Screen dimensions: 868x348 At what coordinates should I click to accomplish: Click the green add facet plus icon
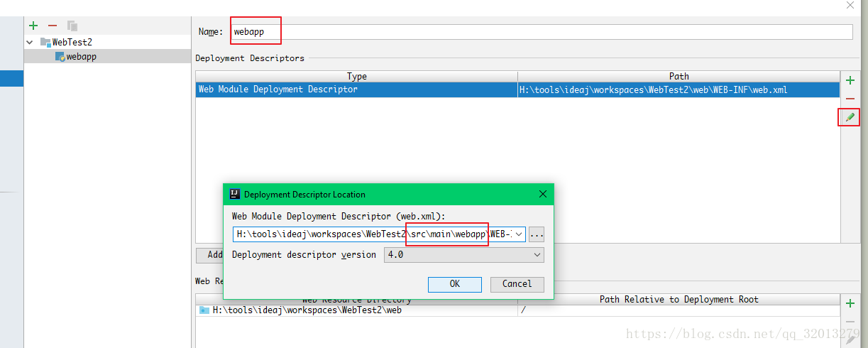[33, 26]
